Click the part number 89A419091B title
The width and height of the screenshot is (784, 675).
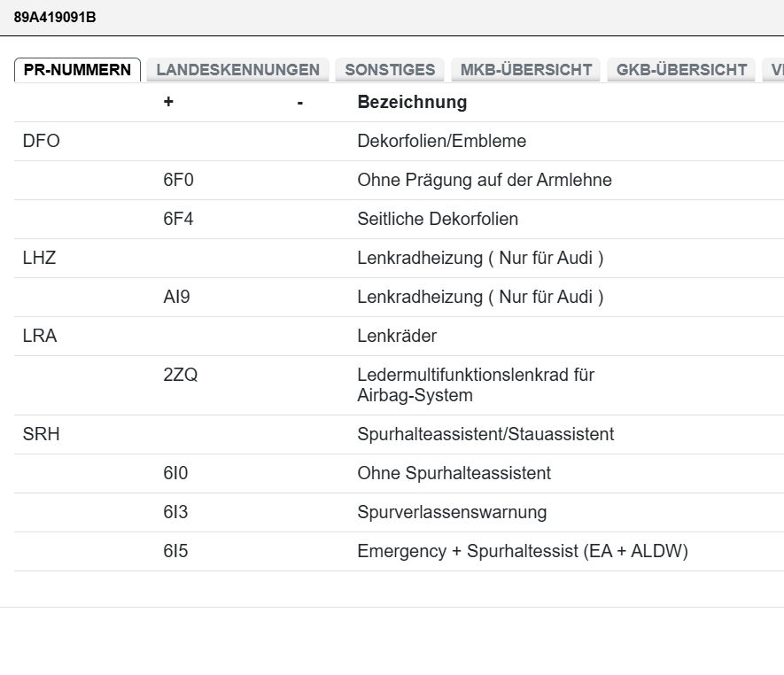coord(55,16)
